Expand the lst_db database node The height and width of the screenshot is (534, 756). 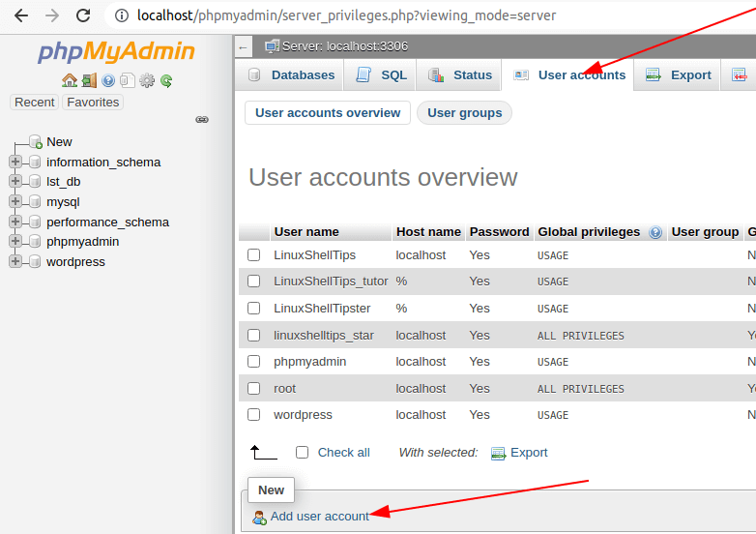[15, 181]
